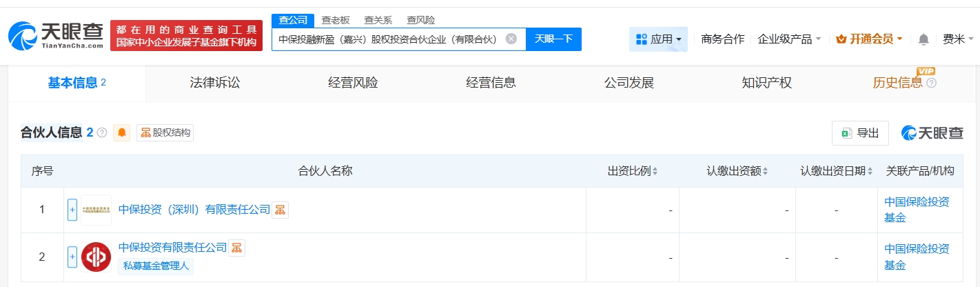Image resolution: width=980 pixels, height=287 pixels.
Task: Expand row 1 partner details
Action: 72,210
